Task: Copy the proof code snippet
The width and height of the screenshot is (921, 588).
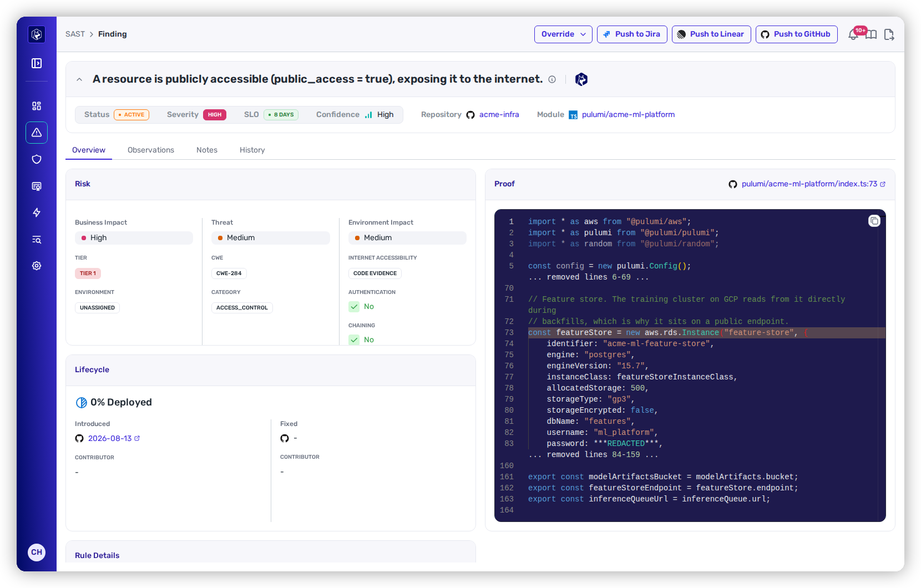Action: pyautogui.click(x=874, y=221)
